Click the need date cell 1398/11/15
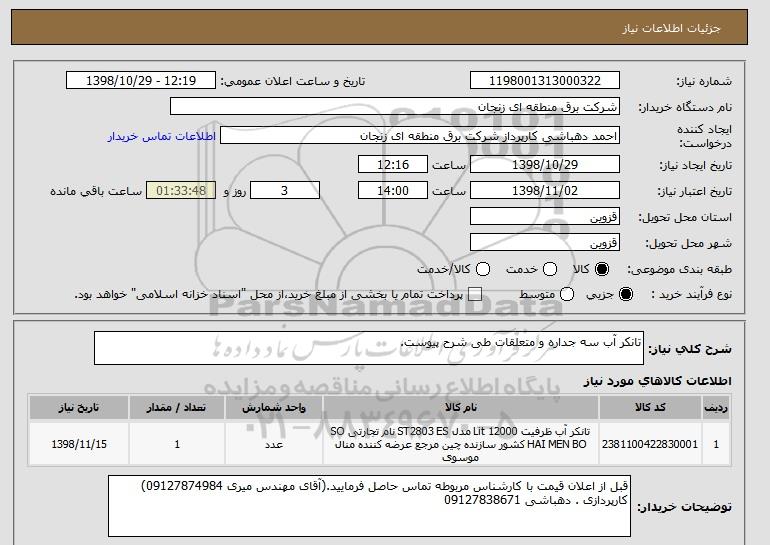Screen dimensions: 770x545 pos(79,444)
